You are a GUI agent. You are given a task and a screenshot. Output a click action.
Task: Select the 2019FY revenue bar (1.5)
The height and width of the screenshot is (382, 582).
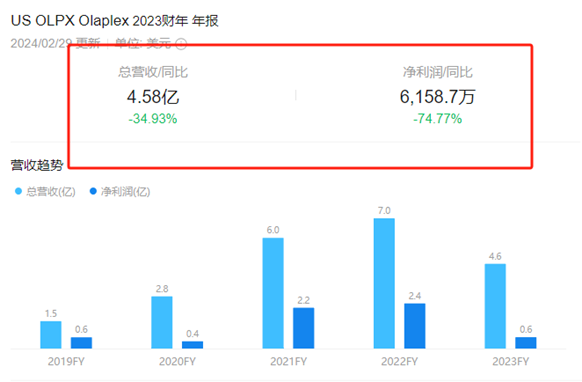tap(51, 335)
